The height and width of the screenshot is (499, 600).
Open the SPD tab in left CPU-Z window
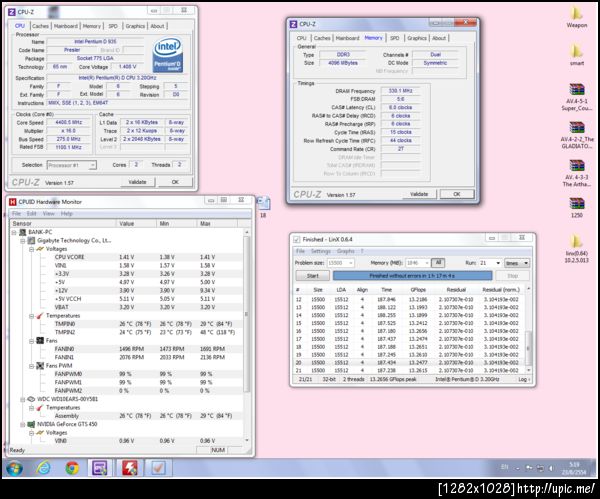click(113, 26)
